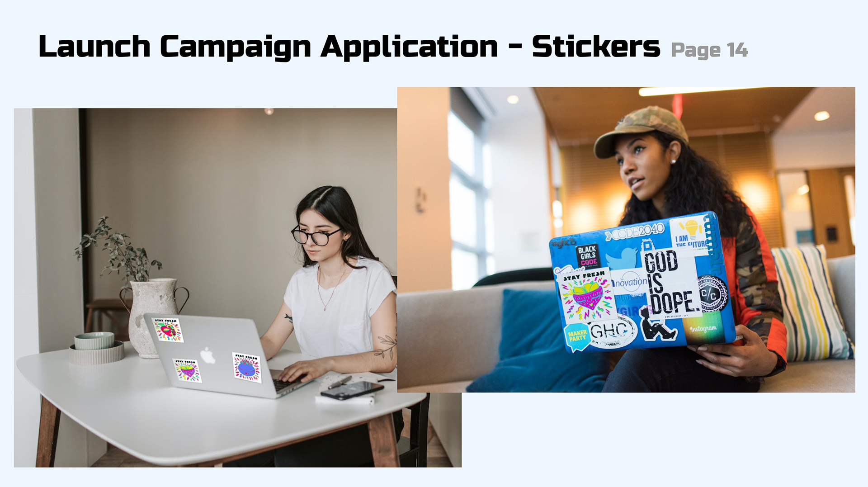Select the Page 14 label
The width and height of the screenshot is (868, 487).
tap(709, 50)
